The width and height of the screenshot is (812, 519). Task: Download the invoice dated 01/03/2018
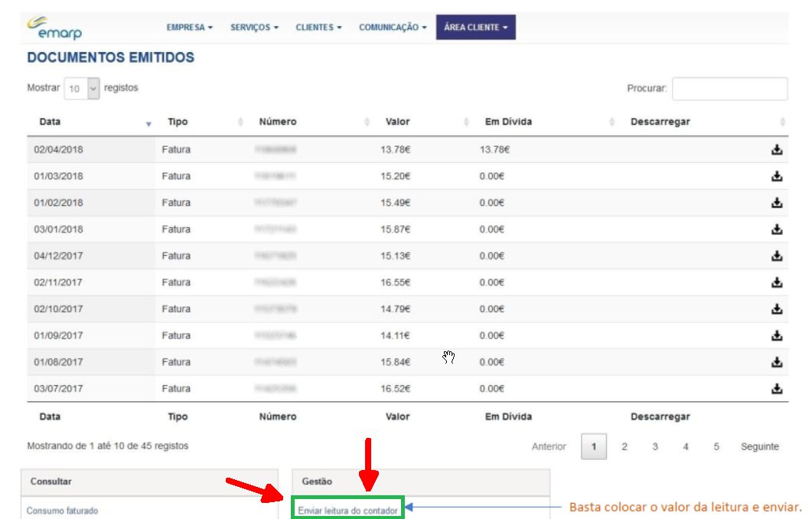point(776,176)
